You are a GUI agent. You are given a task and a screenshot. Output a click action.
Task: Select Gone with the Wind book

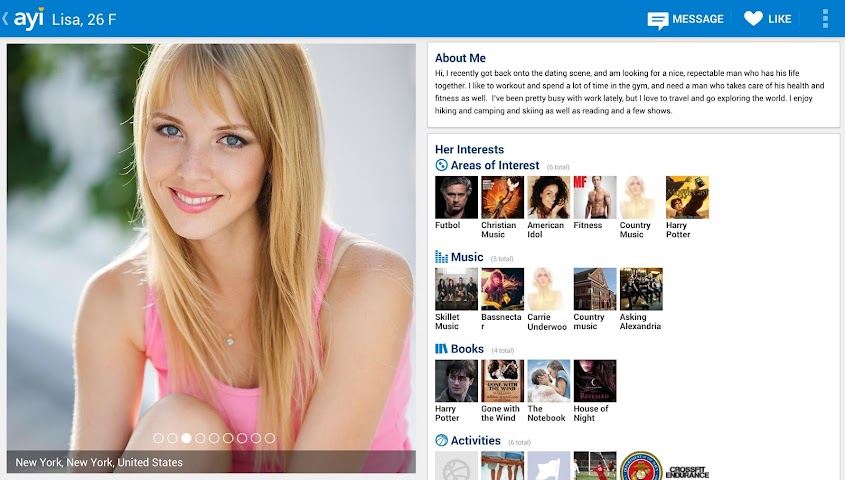click(x=502, y=381)
